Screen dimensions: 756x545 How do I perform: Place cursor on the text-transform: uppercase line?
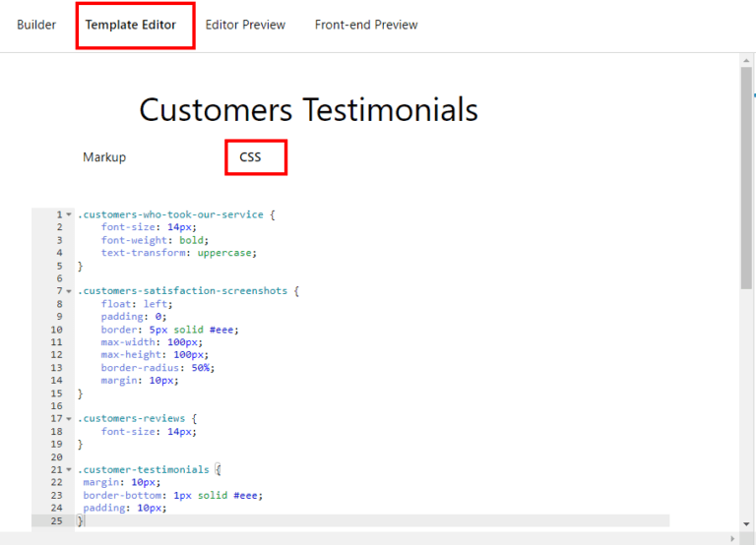click(x=179, y=253)
